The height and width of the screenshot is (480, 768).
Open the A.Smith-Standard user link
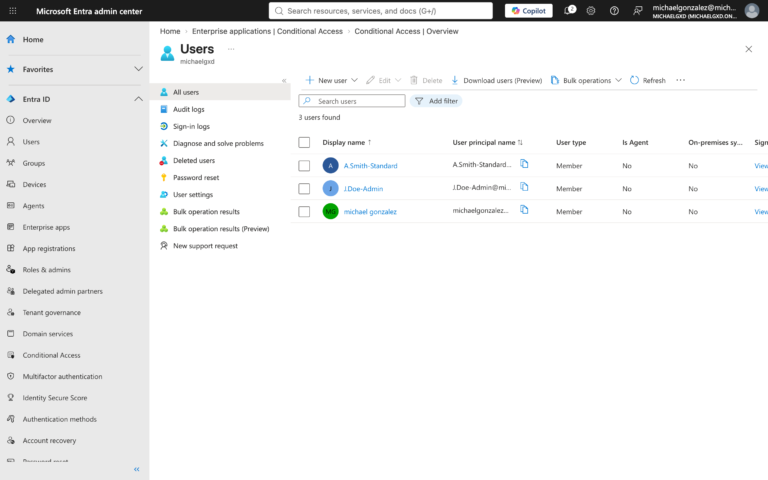pos(370,166)
